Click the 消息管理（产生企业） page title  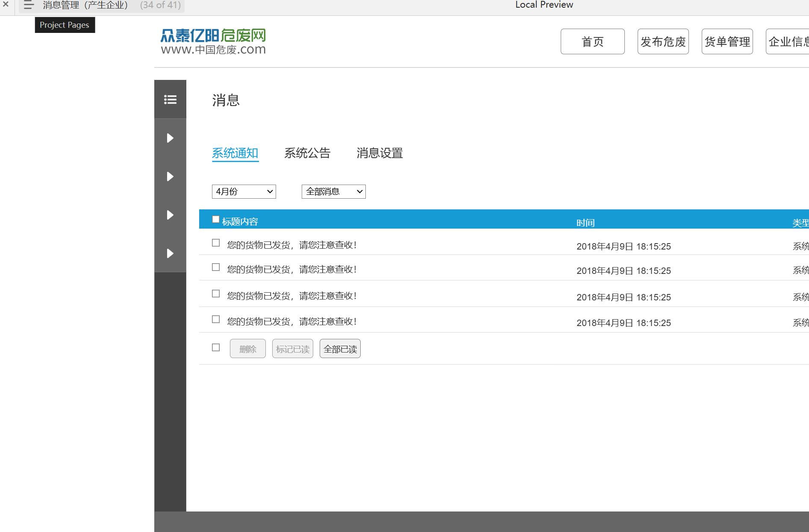point(85,5)
